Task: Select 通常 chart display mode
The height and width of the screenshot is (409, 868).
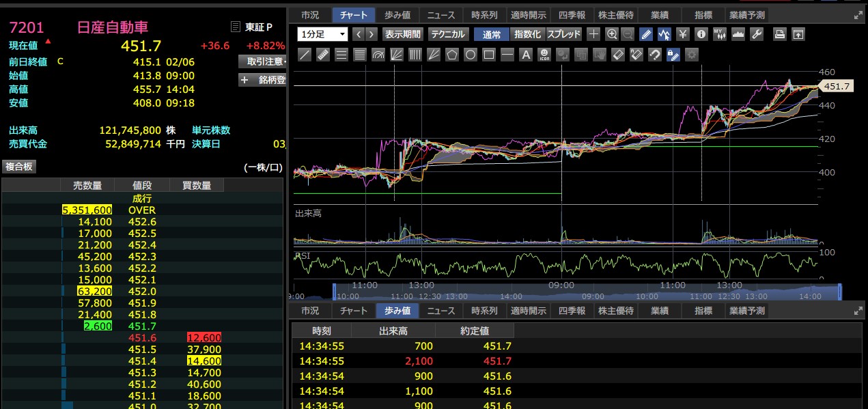Action: [x=492, y=34]
